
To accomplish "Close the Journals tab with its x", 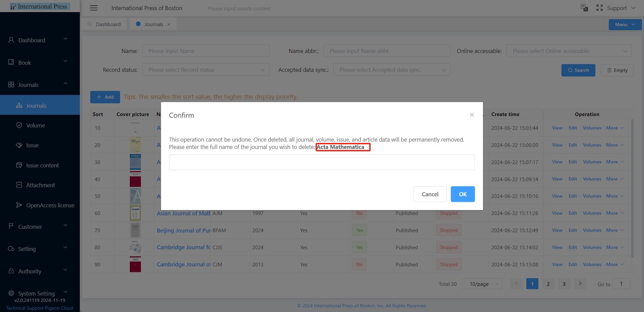I will click(169, 24).
